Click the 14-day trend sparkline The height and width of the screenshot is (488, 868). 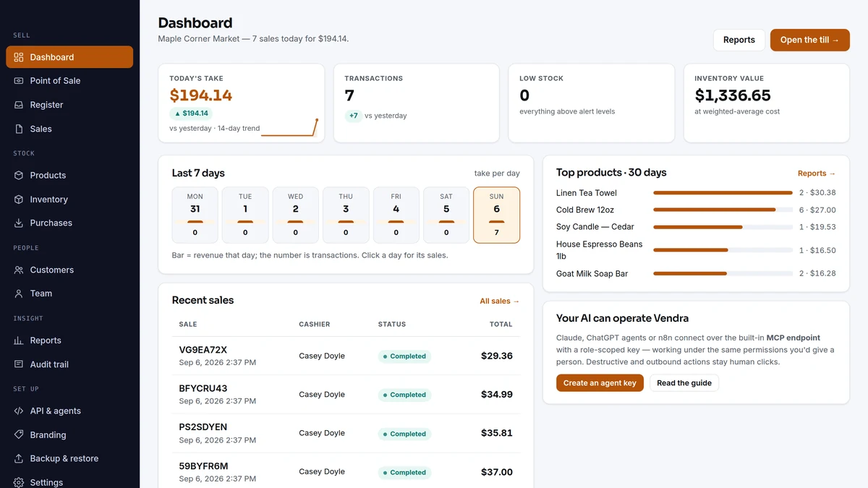pyautogui.click(x=289, y=128)
